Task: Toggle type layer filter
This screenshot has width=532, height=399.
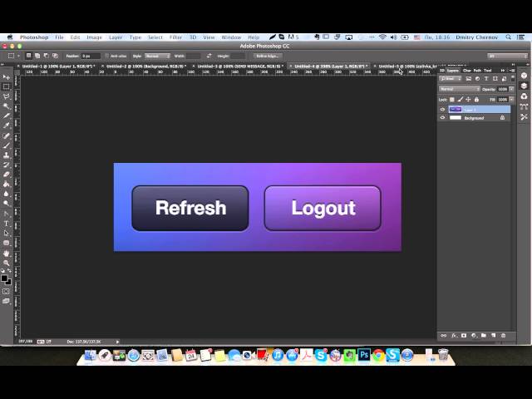Action: 486,79
